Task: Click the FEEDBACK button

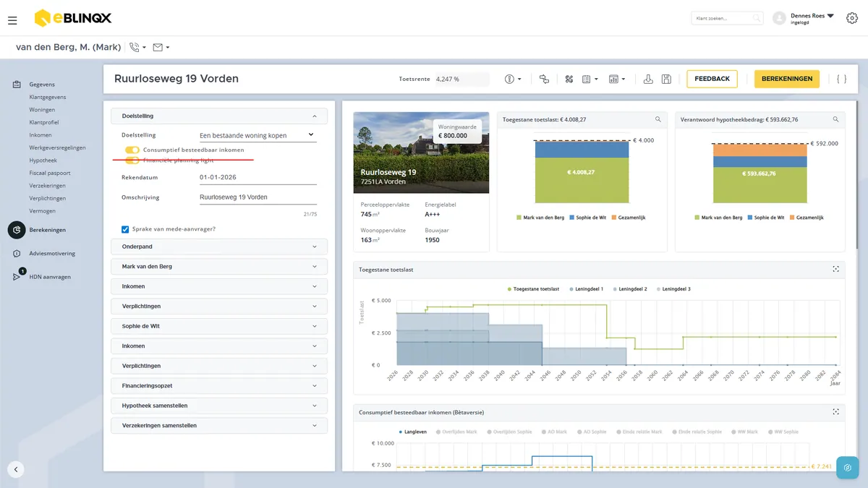Action: [712, 79]
